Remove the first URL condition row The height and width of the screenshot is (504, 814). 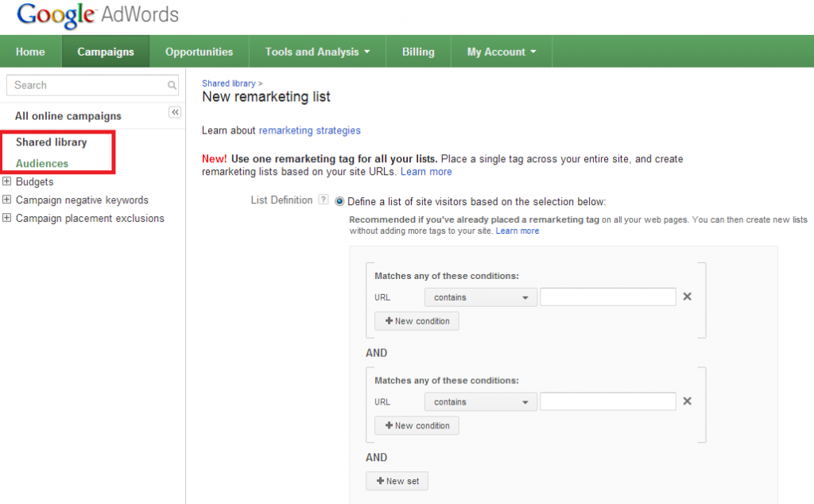[687, 297]
